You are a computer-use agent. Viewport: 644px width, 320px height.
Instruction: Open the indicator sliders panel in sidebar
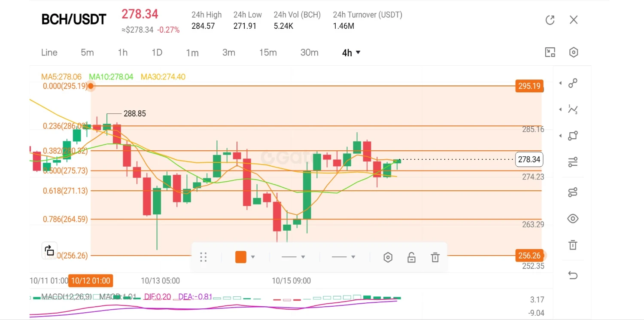point(573,162)
